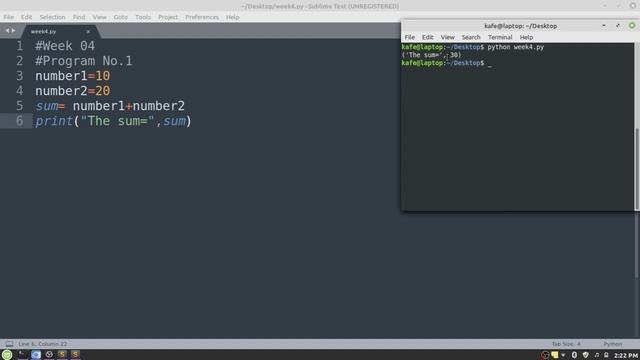
Task: Open the Linux Mint start menu
Action: click(x=7, y=355)
